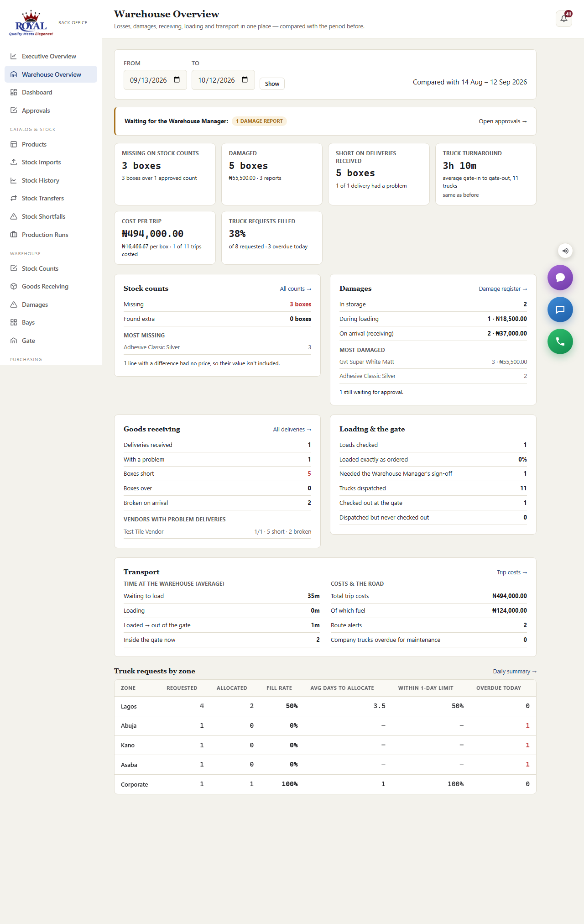
Task: Open Stock Counts in sidebar
Action: coord(51,268)
